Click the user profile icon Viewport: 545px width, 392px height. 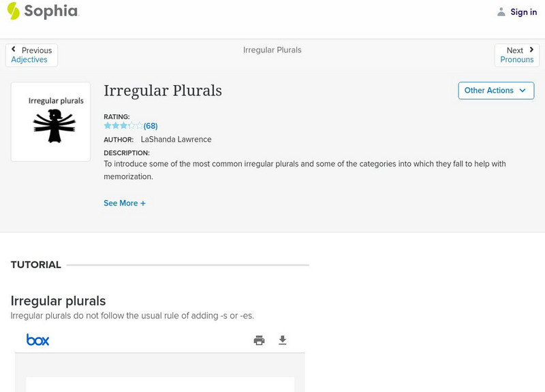pos(501,12)
